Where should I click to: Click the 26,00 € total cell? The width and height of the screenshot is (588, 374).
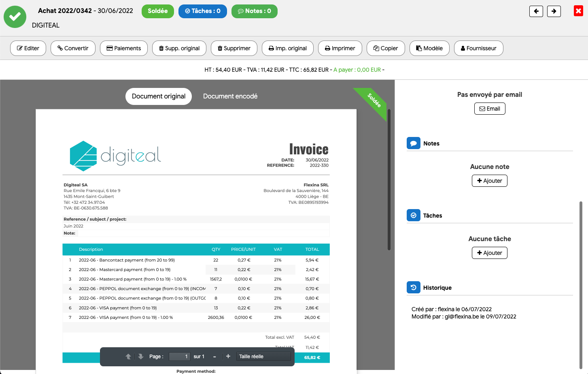pyautogui.click(x=312, y=317)
